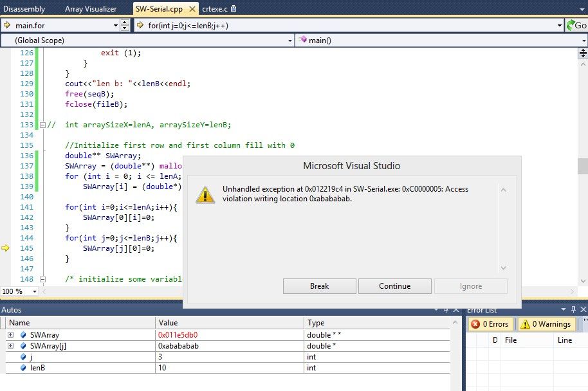The height and width of the screenshot is (391, 588).
Task: Select the SW-Serial.cpp tab
Action: pyautogui.click(x=159, y=8)
